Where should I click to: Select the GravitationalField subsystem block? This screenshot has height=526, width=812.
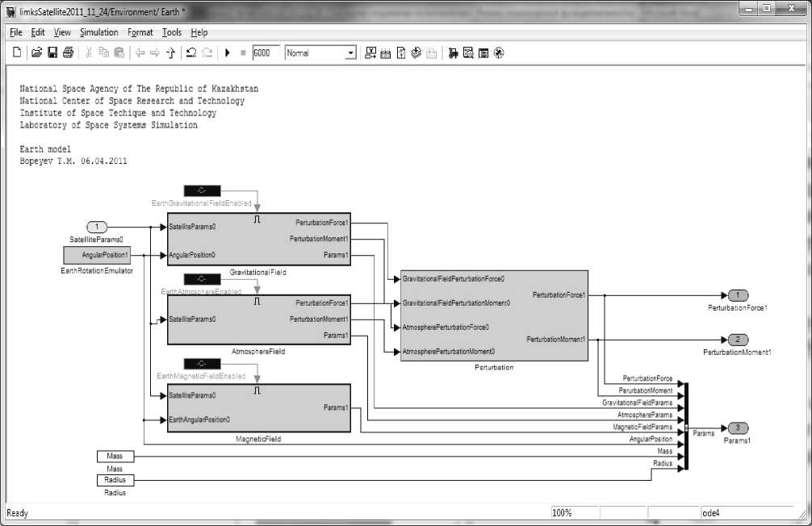click(259, 239)
